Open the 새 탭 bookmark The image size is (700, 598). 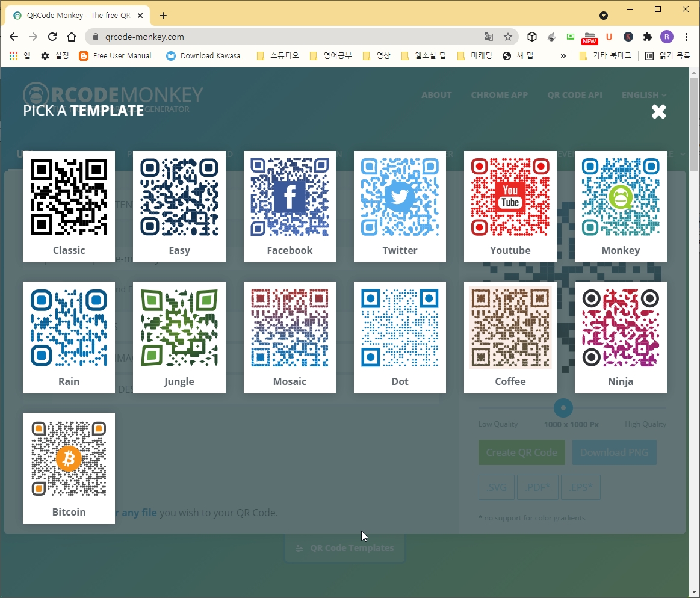click(x=518, y=56)
